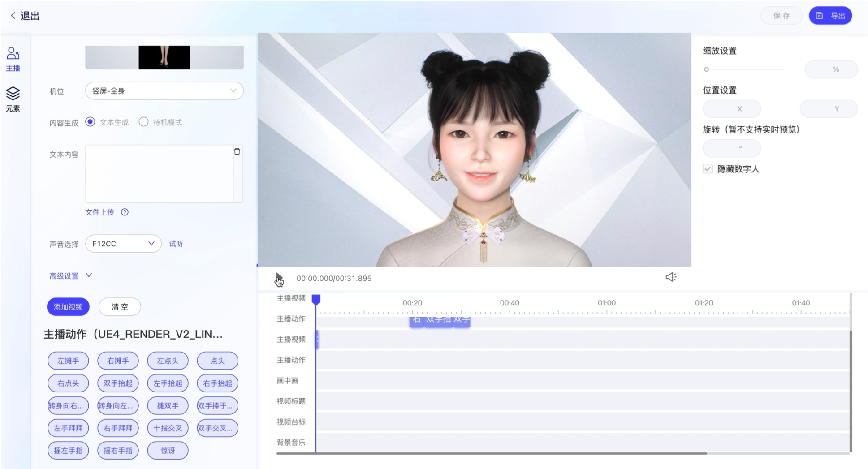Click the help icon beside 文件上传

click(x=125, y=212)
